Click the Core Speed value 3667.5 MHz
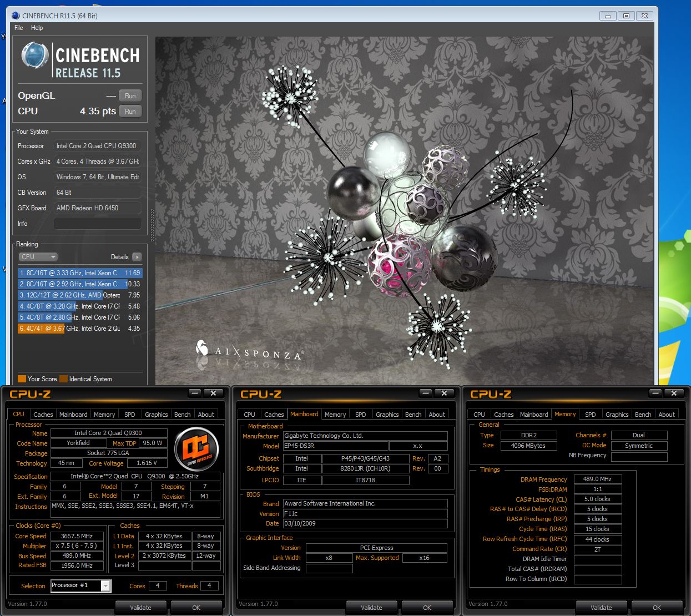 point(77,536)
